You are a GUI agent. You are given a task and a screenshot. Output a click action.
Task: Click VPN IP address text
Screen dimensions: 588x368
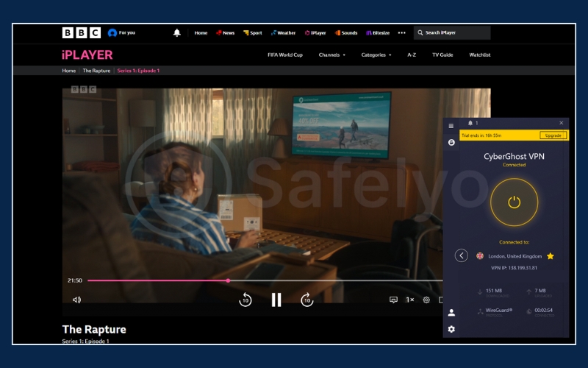click(x=514, y=268)
